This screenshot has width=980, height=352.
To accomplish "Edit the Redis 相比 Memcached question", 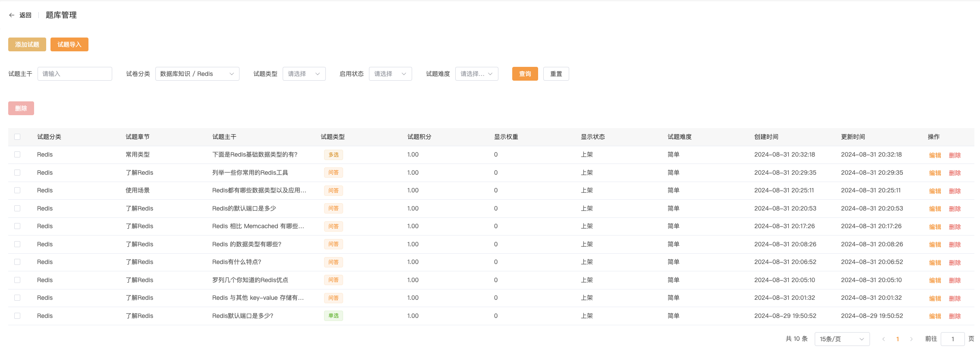I will point(935,227).
